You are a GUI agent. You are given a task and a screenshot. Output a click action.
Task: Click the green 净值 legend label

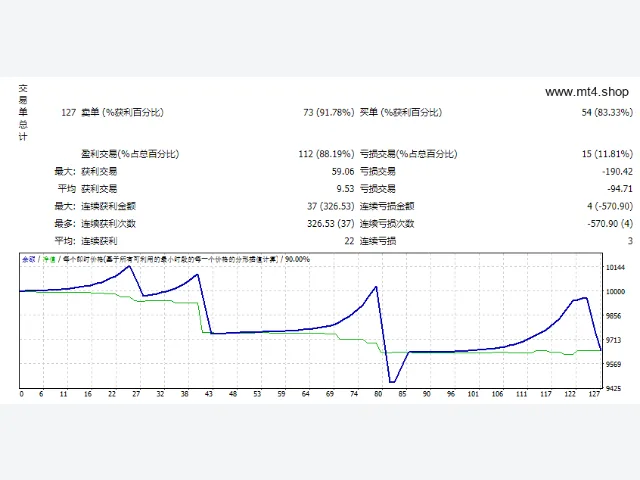pos(49,259)
